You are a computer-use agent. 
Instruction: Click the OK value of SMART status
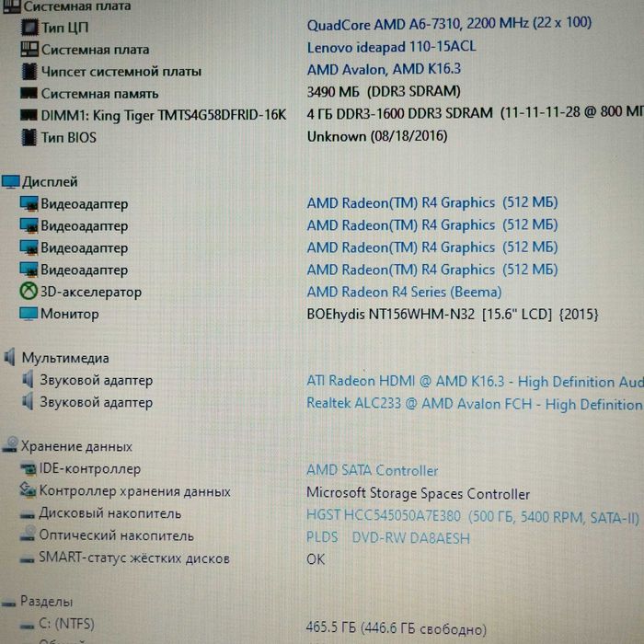pyautogui.click(x=316, y=559)
